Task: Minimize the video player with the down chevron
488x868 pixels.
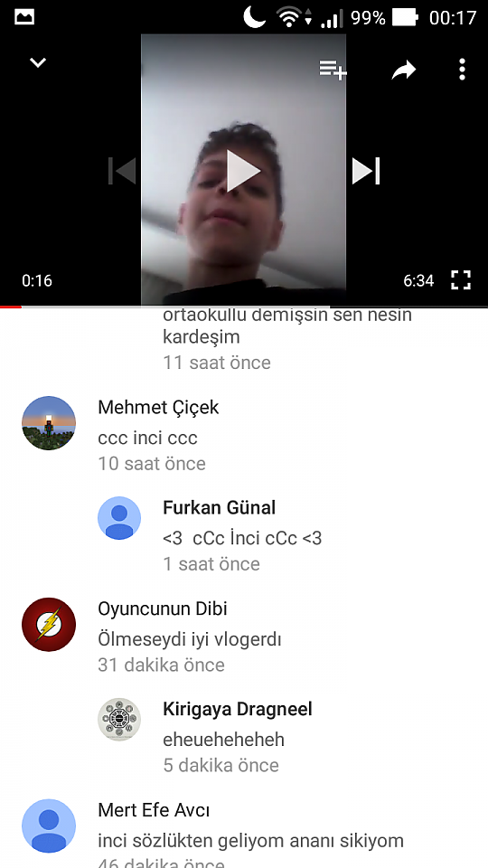Action: (x=38, y=62)
